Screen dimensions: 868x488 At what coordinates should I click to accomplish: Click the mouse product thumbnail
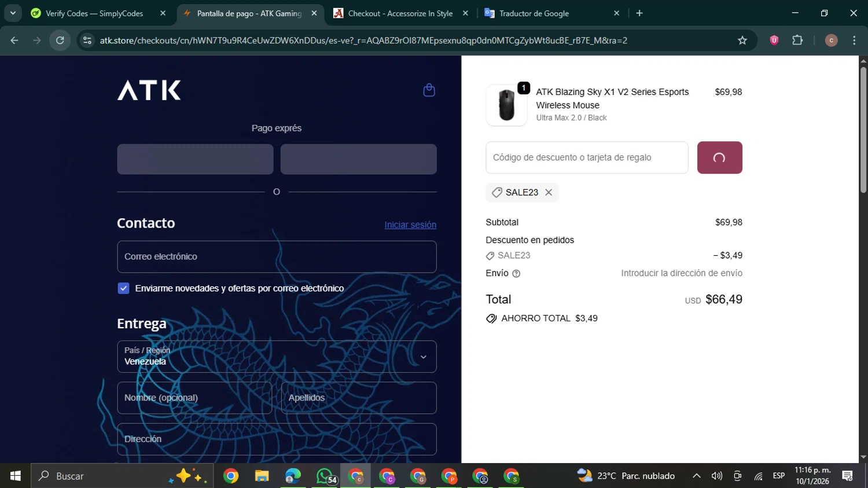506,105
